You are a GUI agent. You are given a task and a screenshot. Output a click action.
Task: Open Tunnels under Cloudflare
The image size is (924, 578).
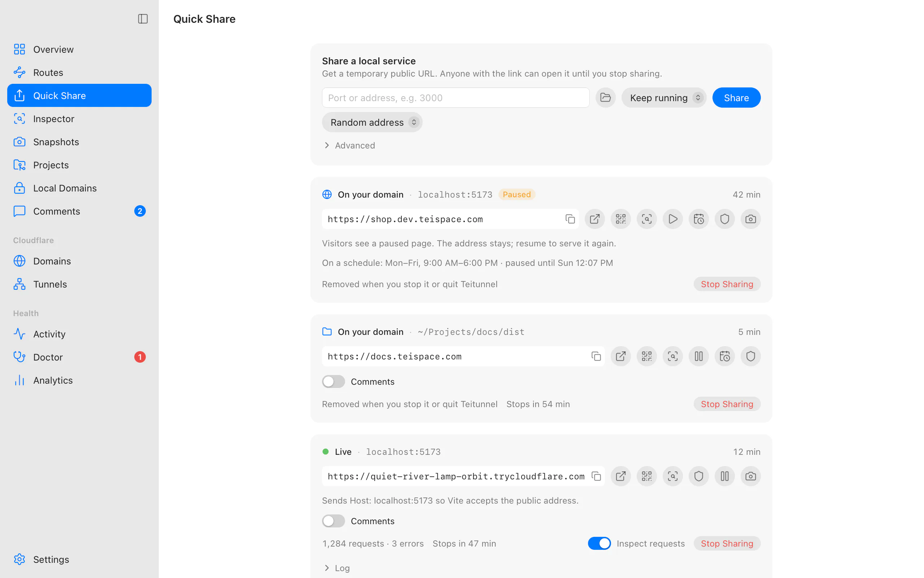(x=79, y=284)
